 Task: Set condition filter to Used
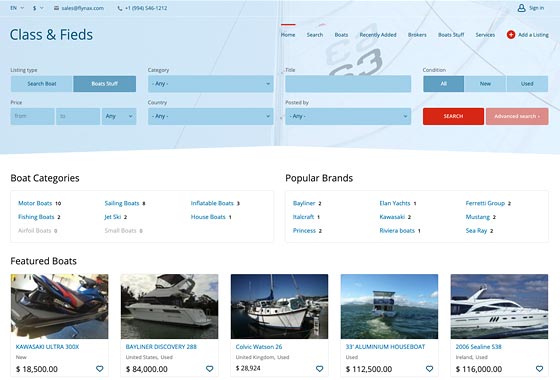click(527, 84)
